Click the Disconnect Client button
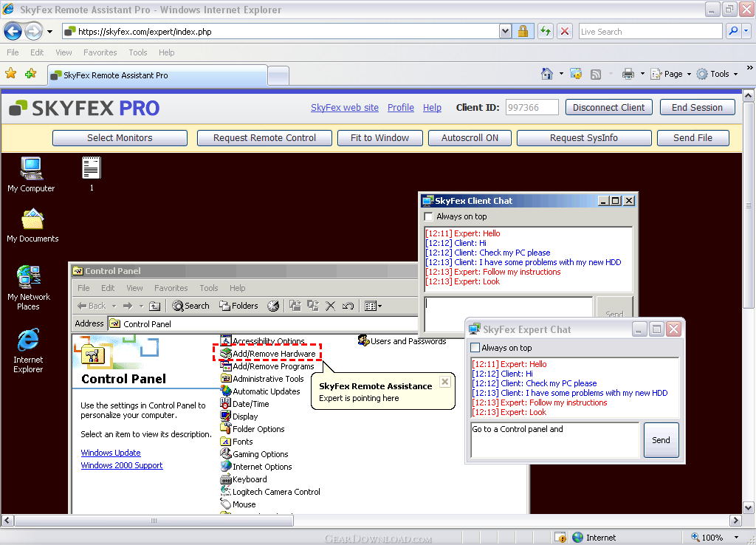 [x=608, y=108]
